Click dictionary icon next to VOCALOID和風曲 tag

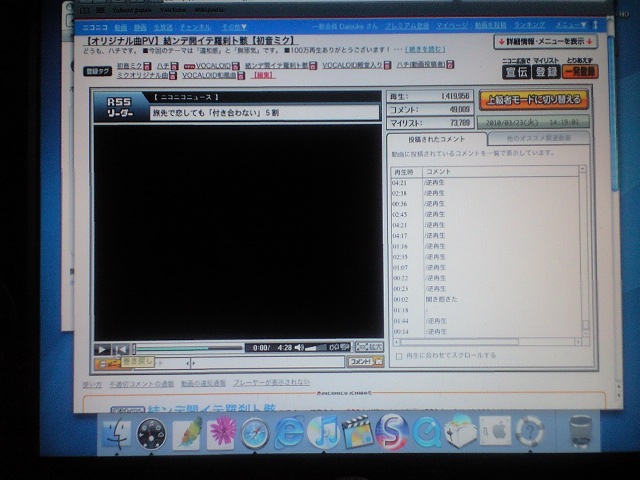click(x=241, y=76)
